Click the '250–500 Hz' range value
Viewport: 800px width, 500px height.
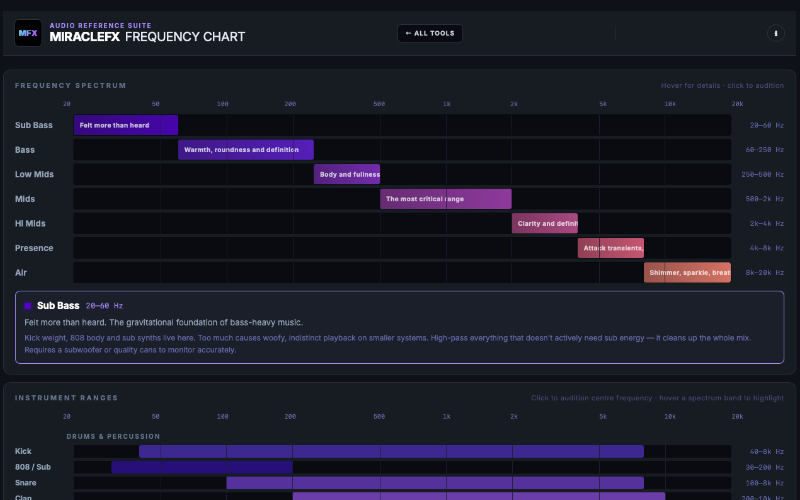(x=762, y=174)
